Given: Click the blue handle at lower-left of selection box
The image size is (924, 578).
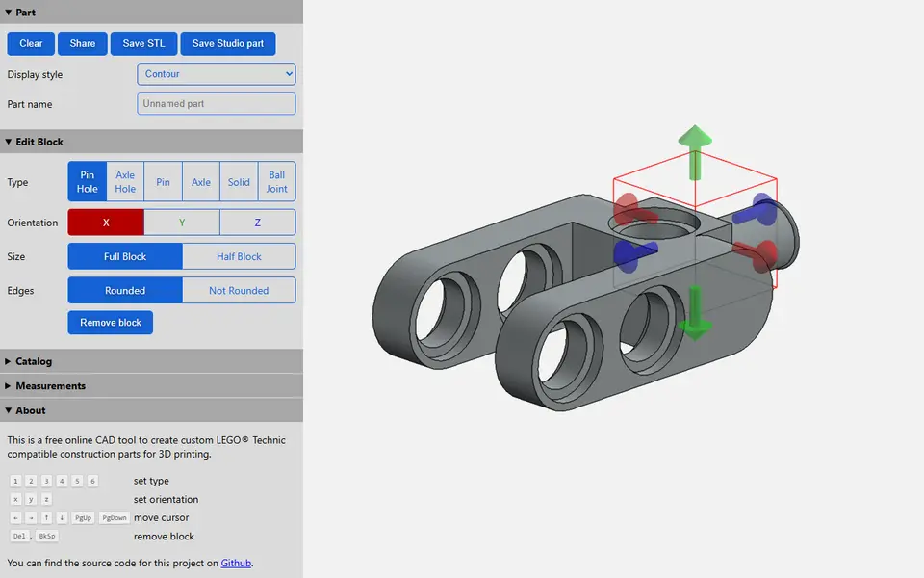Looking at the screenshot, I should [634, 255].
